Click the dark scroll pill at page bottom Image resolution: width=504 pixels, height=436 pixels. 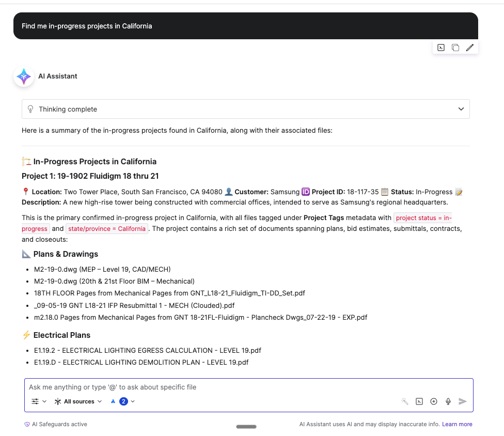pos(246,427)
